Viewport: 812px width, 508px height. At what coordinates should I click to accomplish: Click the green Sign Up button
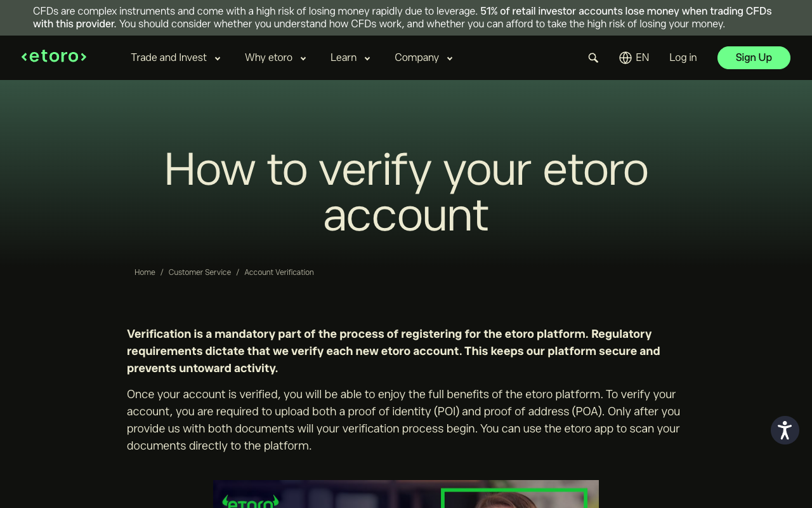(754, 58)
